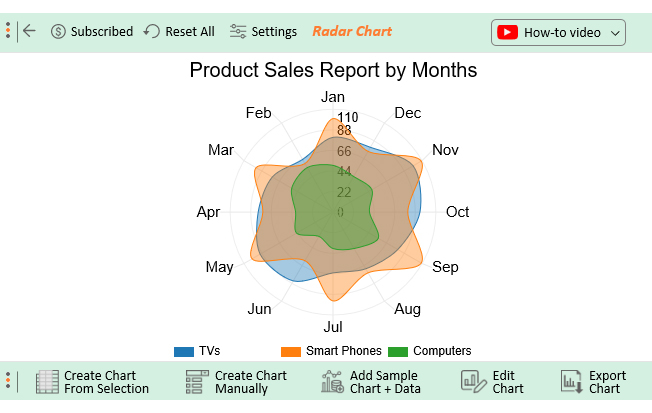Click the Create Chart Manually icon
Screen dimensions: 652x413
(x=197, y=382)
